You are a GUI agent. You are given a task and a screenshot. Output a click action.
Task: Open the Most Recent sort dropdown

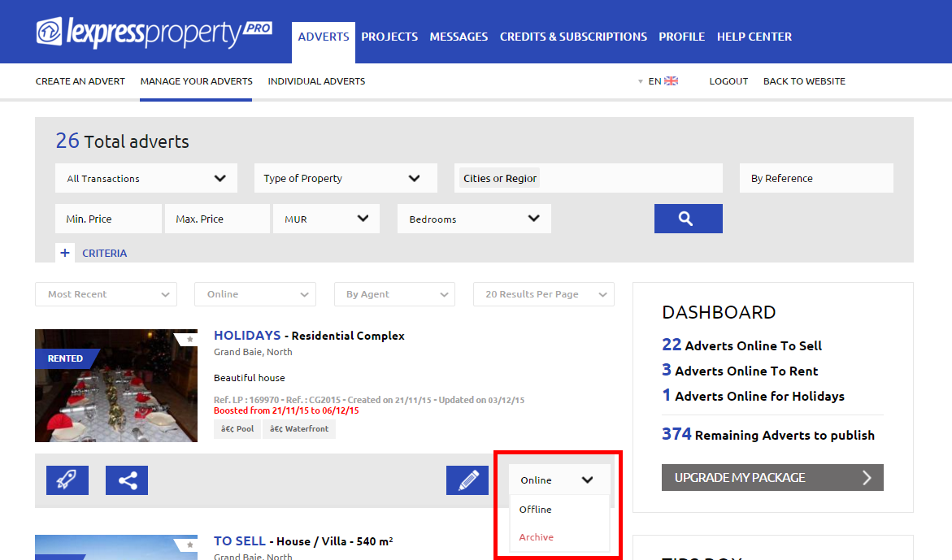[107, 294]
